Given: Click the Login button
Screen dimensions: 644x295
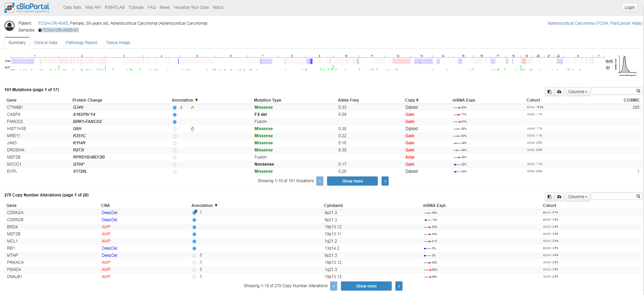Looking at the screenshot, I should click(x=629, y=7).
